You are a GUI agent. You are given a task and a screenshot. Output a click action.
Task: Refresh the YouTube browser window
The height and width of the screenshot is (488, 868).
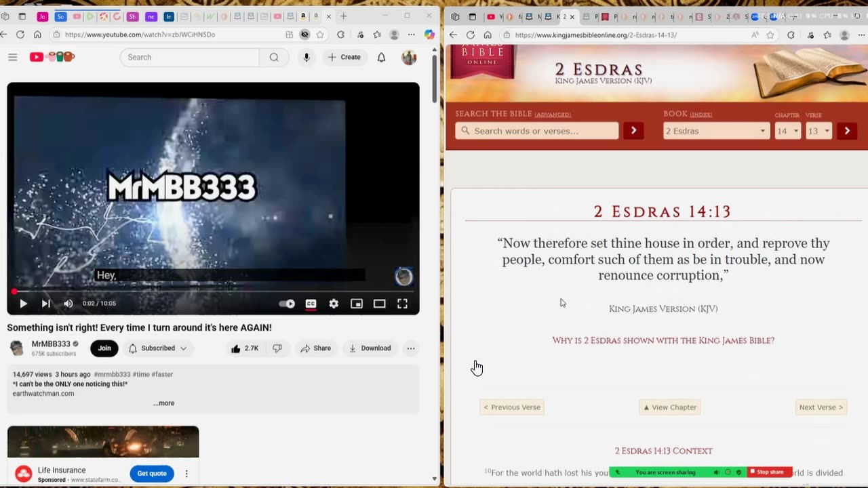[20, 35]
